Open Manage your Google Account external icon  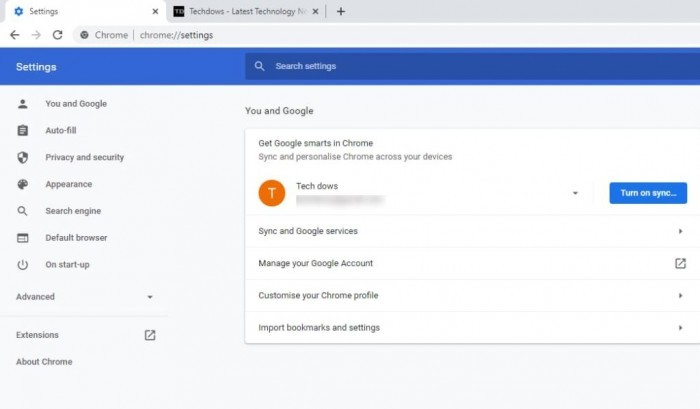[680, 263]
